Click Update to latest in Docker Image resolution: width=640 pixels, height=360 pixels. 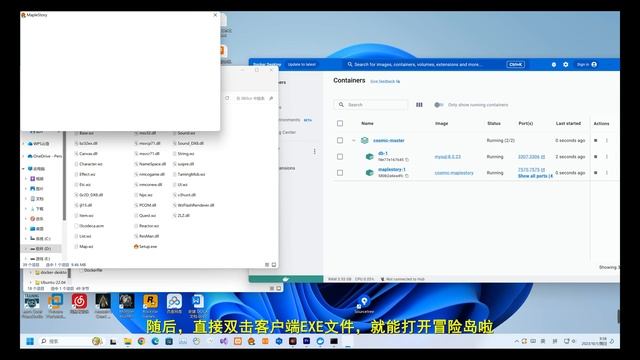(302, 64)
